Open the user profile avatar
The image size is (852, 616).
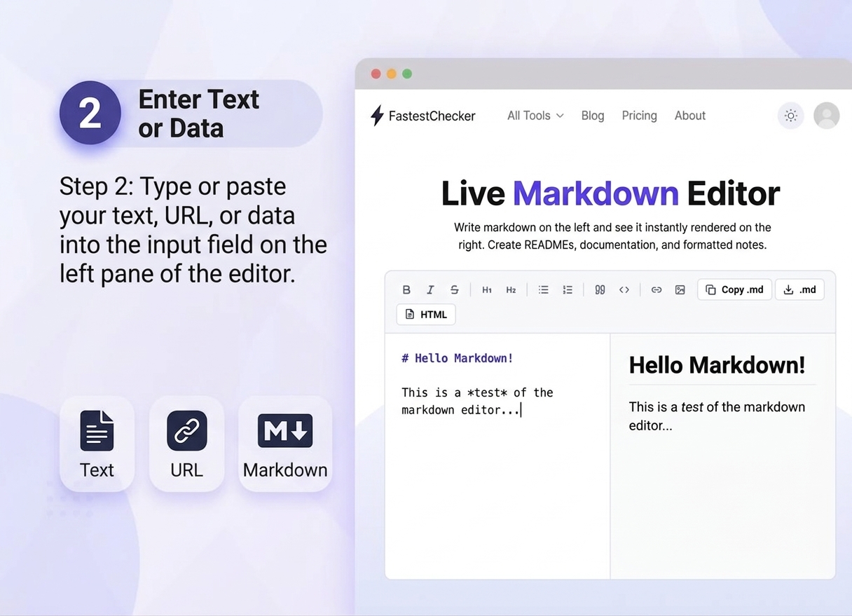[x=827, y=116]
